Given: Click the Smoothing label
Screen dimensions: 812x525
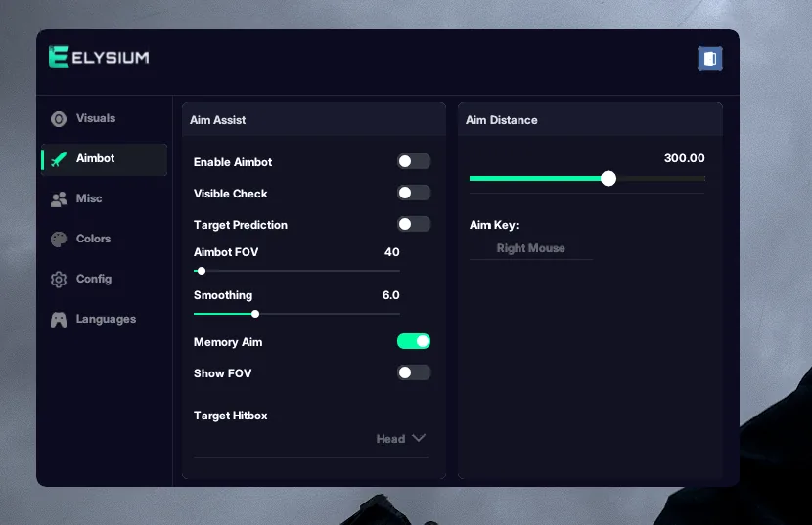Looking at the screenshot, I should coord(223,295).
